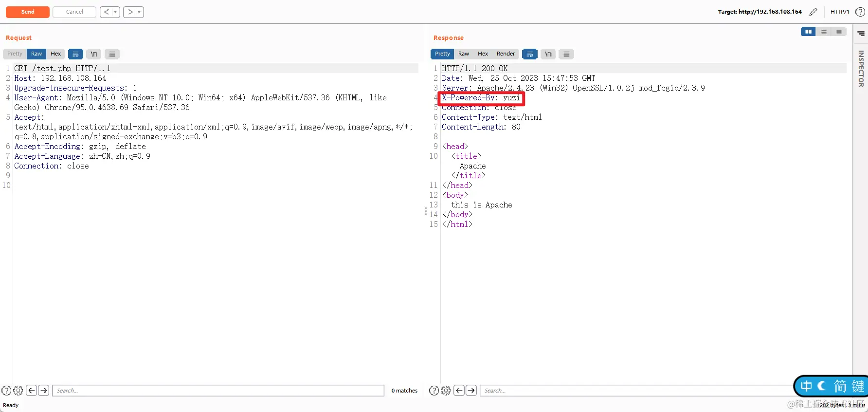868x412 pixels.
Task: Select the Response Hex tab
Action: pos(483,54)
